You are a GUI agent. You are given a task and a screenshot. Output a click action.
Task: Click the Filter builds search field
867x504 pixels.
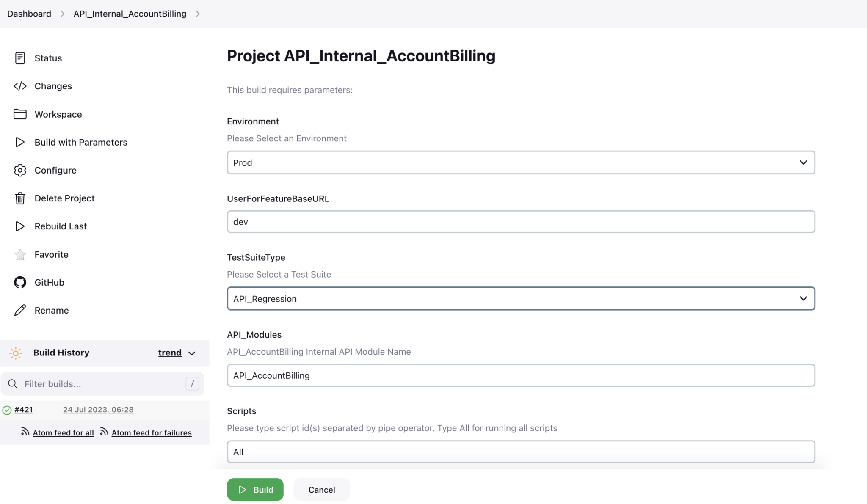[x=102, y=384]
